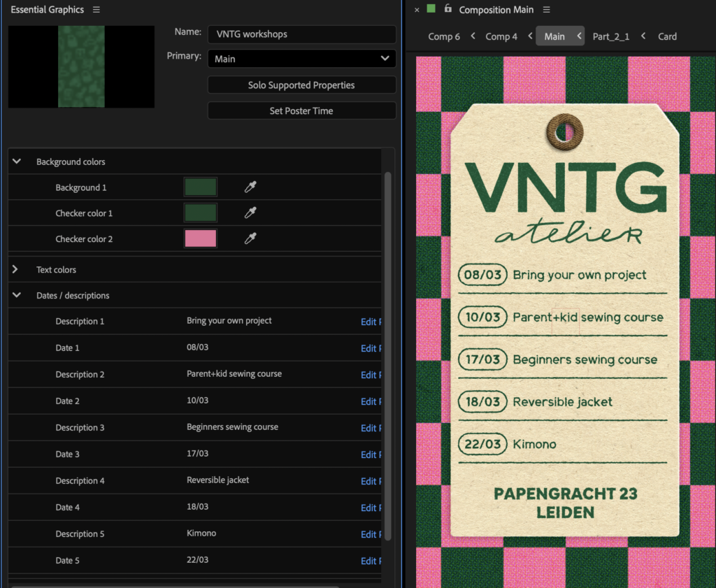Viewport: 716px width, 588px height.
Task: Close the Composition Main panel tab
Action: [x=417, y=10]
